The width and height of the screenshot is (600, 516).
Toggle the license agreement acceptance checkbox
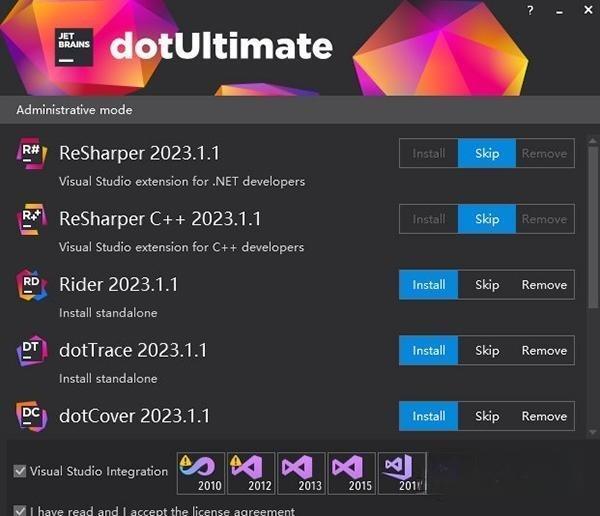(20, 511)
